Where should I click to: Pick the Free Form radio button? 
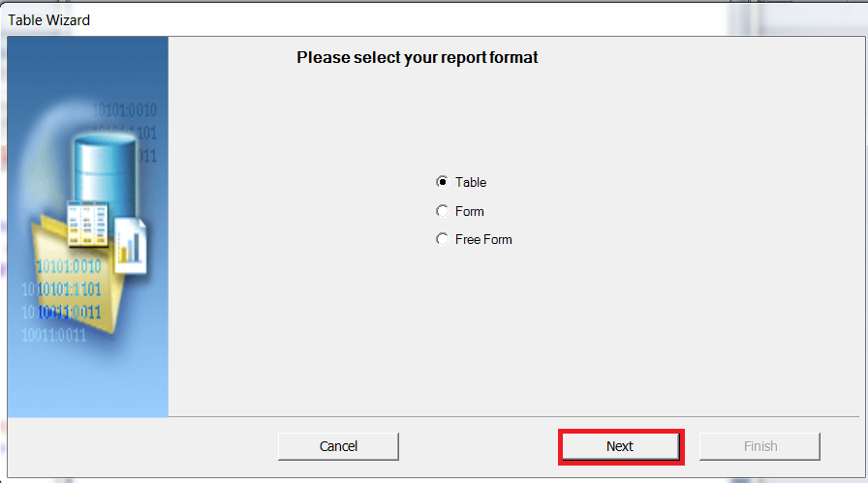(443, 239)
